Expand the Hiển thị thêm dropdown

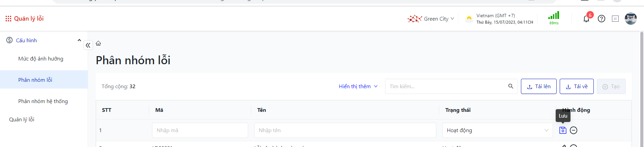coord(358,87)
